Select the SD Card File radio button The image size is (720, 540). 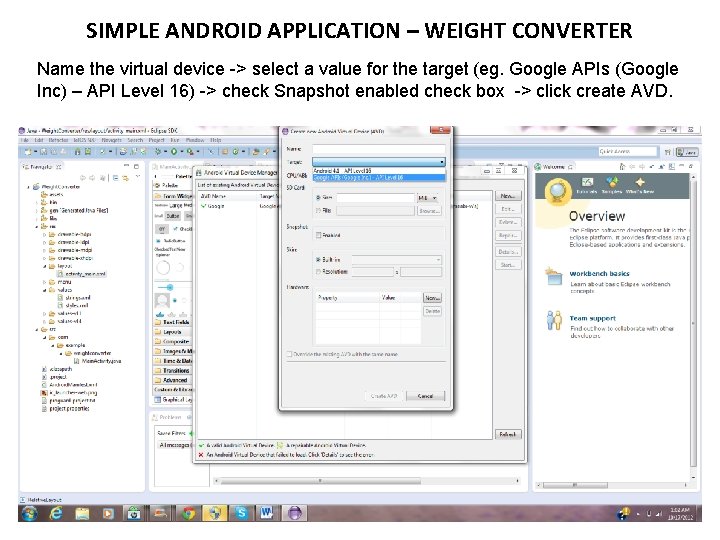pos(318,210)
